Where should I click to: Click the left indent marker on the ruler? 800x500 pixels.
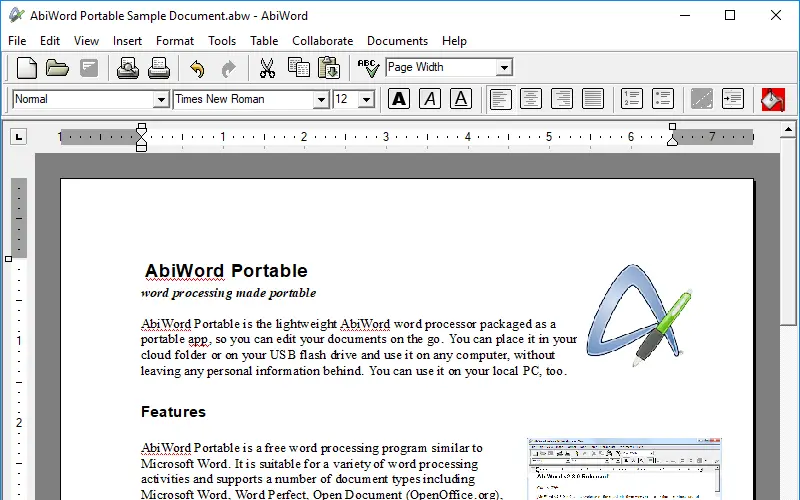(x=142, y=138)
